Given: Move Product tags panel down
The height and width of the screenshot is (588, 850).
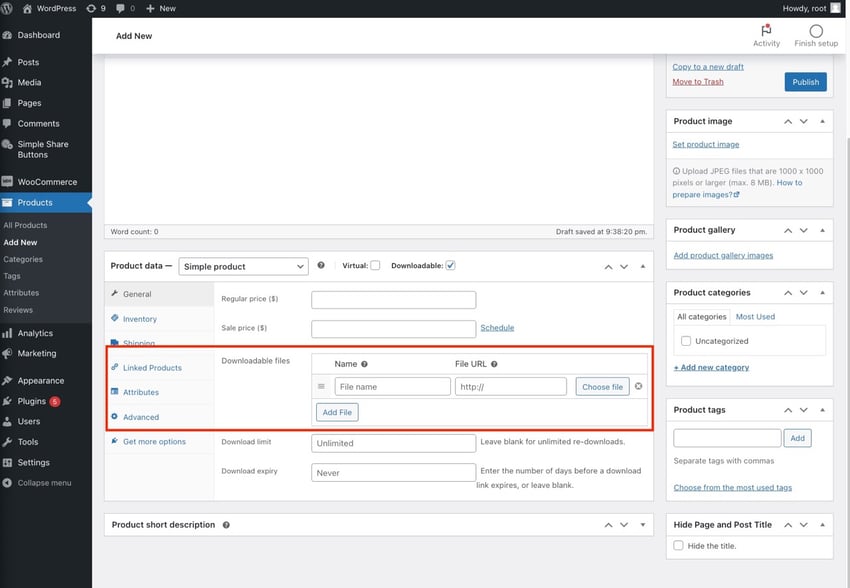Looking at the screenshot, I should click(803, 410).
